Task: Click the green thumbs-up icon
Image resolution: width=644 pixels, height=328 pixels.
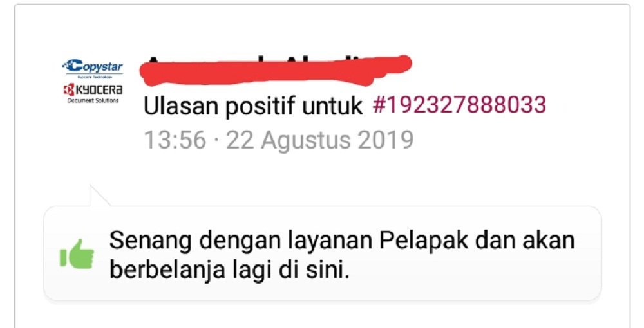Action: (x=77, y=254)
